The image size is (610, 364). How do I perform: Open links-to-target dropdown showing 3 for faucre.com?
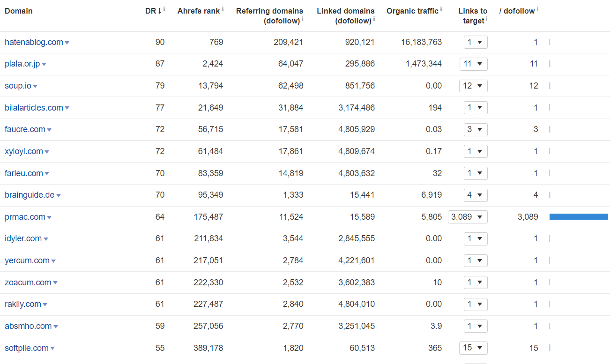point(476,129)
